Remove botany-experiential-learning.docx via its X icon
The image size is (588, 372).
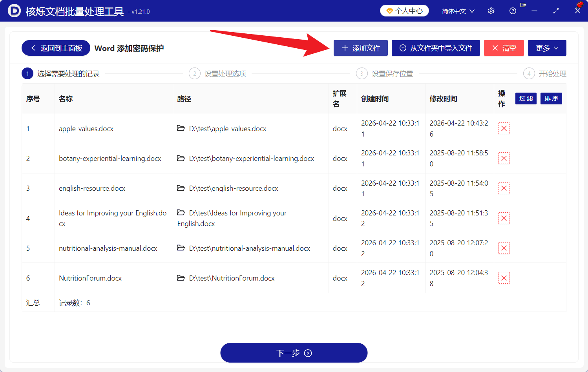pyautogui.click(x=504, y=158)
